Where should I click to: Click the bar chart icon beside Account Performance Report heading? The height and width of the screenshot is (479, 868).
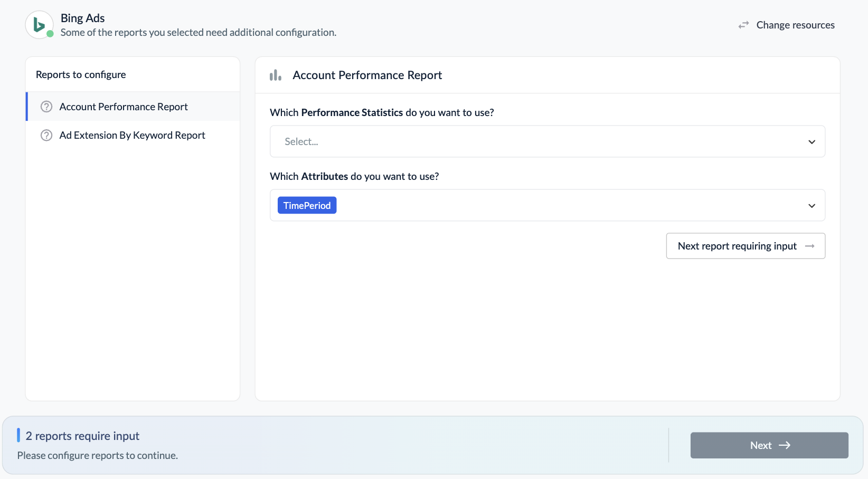[x=276, y=75]
